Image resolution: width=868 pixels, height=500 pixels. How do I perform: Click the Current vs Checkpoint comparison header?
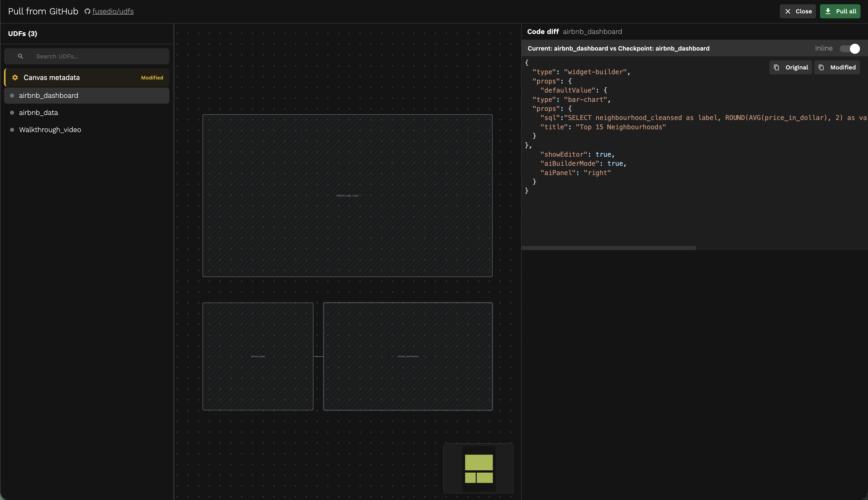[x=618, y=49]
